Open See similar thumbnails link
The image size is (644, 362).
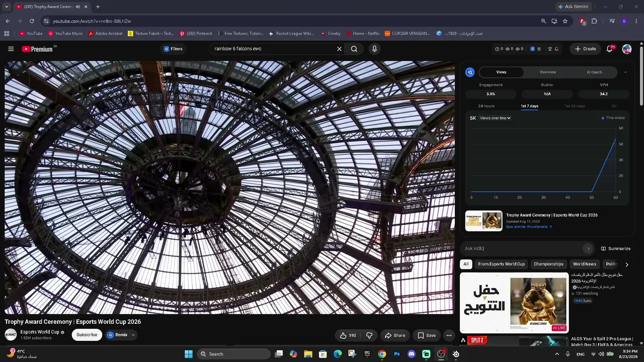coord(529,227)
